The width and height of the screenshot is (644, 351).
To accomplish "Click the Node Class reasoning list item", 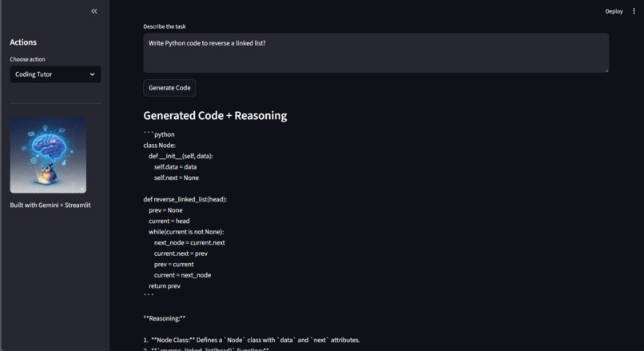I will coord(252,340).
